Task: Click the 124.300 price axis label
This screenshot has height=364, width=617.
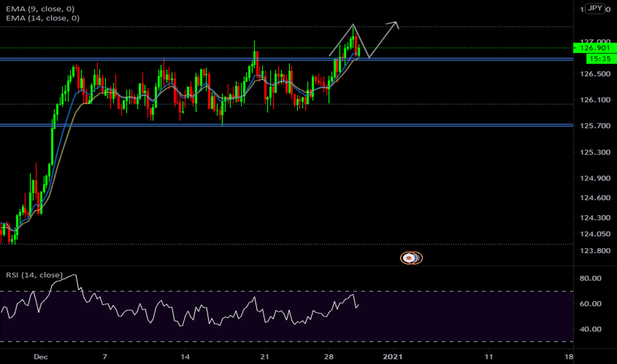Action: point(595,218)
